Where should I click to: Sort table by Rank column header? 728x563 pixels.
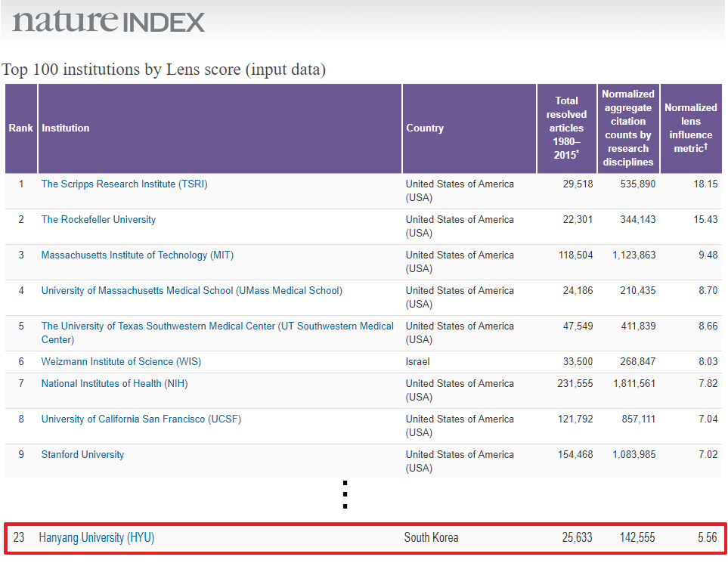20,128
